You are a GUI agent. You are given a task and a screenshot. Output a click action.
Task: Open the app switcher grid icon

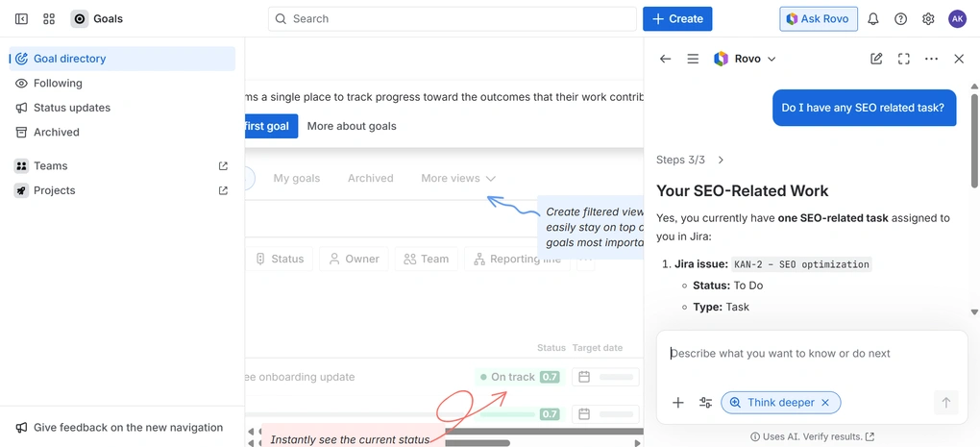[x=49, y=18]
